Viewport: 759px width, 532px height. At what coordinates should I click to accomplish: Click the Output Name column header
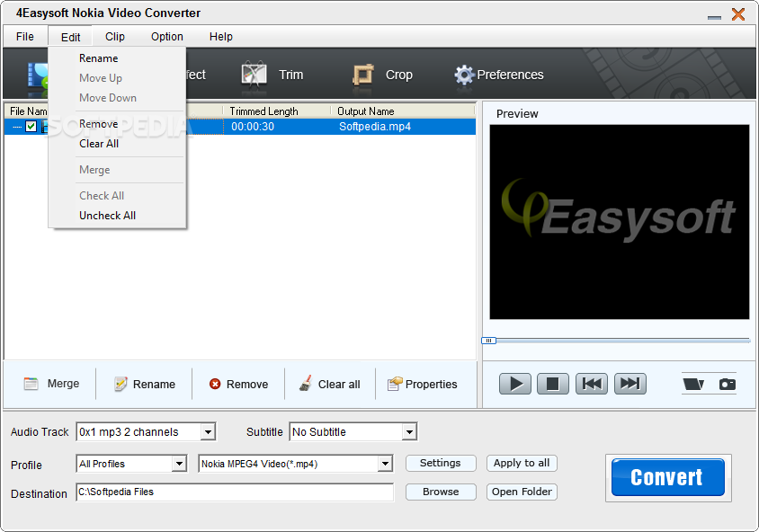pyautogui.click(x=403, y=111)
